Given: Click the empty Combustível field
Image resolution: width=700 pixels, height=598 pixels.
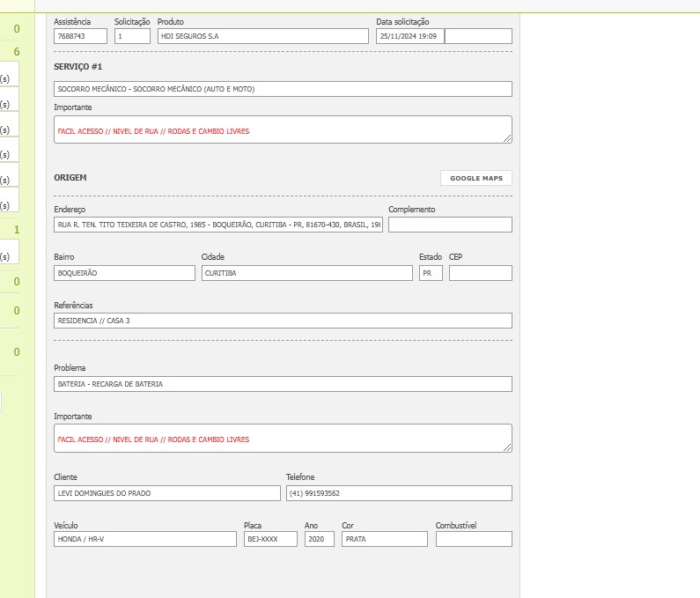Looking at the screenshot, I should click(x=473, y=539).
